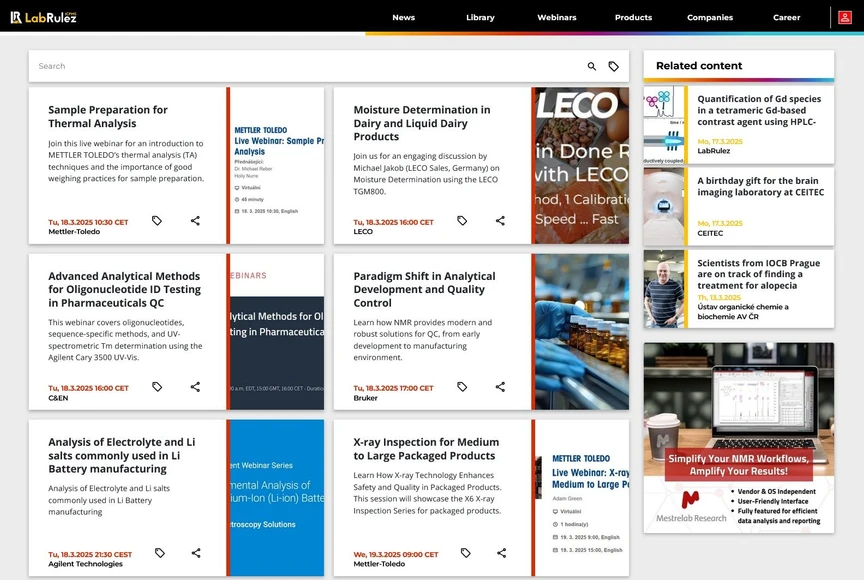This screenshot has height=580, width=864.
Task: Open the user account icon
Action: click(845, 17)
